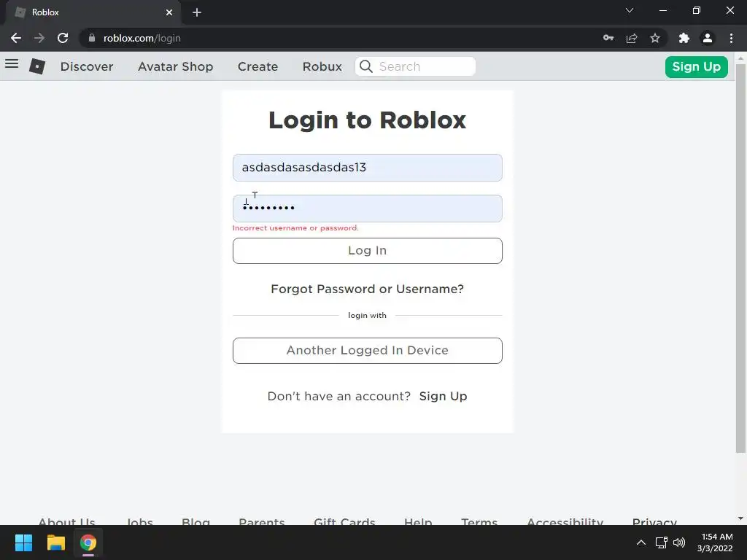This screenshot has height=560, width=747.
Task: Show hidden system tray icons
Action: click(x=641, y=542)
